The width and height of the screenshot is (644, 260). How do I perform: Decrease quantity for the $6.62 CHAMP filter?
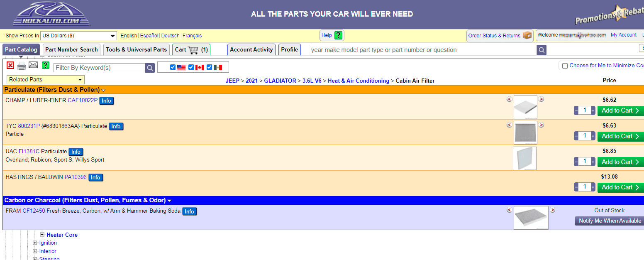(x=576, y=110)
